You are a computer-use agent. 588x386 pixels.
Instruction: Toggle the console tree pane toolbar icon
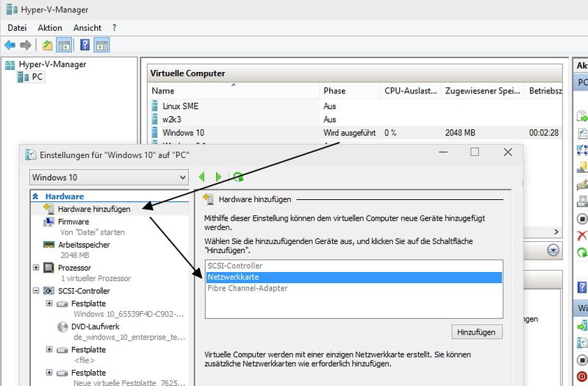(x=64, y=46)
